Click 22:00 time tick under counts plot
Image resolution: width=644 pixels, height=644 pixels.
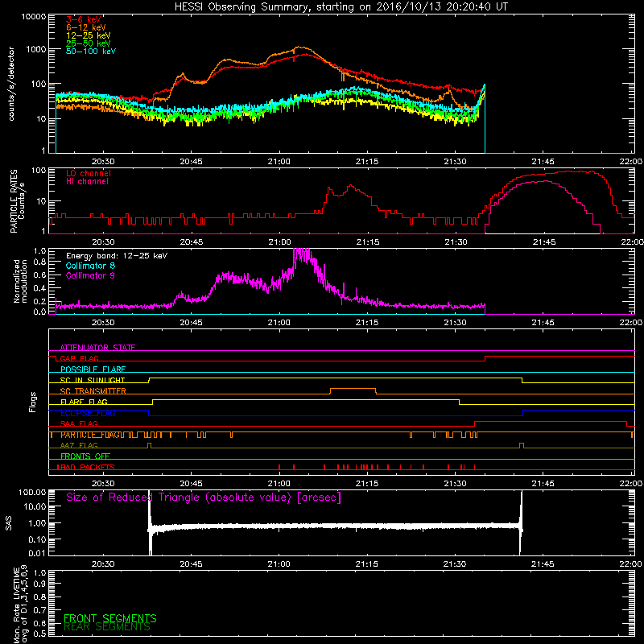[631, 162]
